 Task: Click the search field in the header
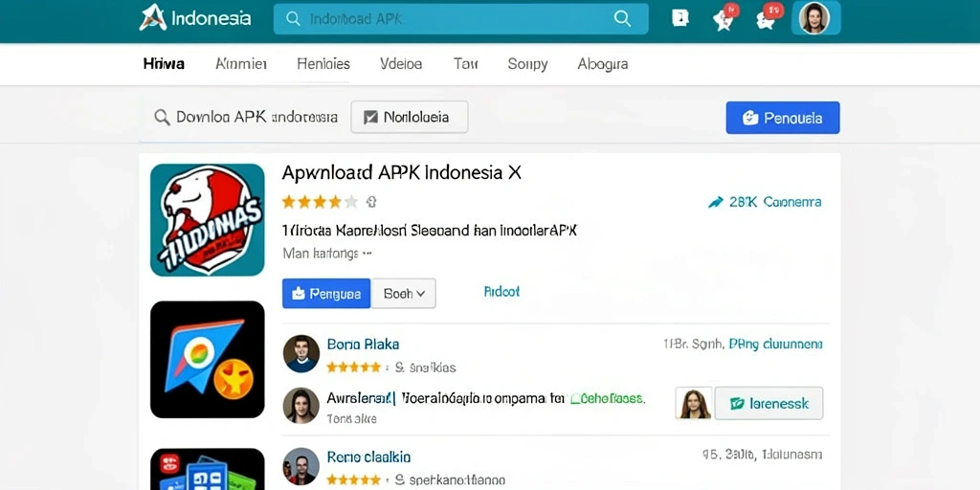click(x=460, y=18)
